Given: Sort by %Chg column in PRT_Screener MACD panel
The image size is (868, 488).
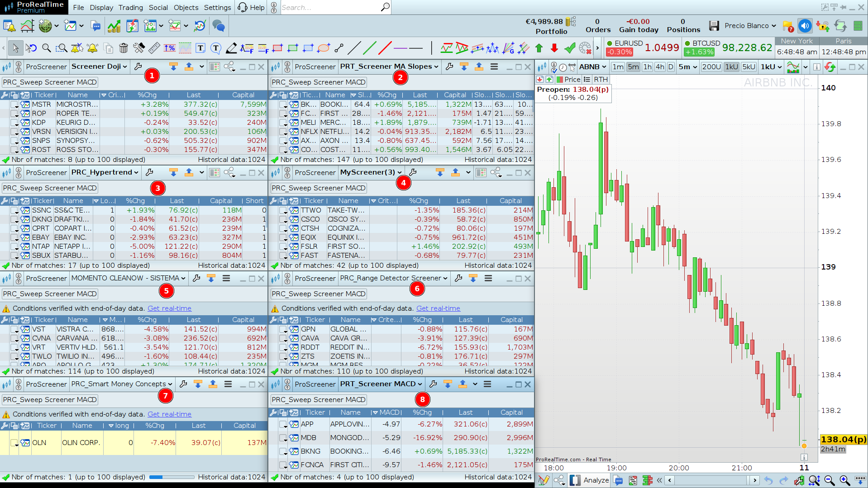Looking at the screenshot, I should pos(422,412).
